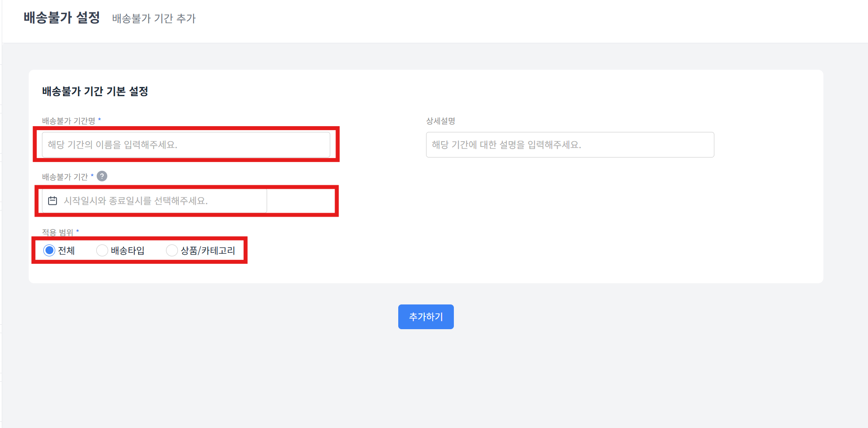Select the 배송타입 radio option
Viewport: 868px width, 428px height.
pyautogui.click(x=102, y=251)
